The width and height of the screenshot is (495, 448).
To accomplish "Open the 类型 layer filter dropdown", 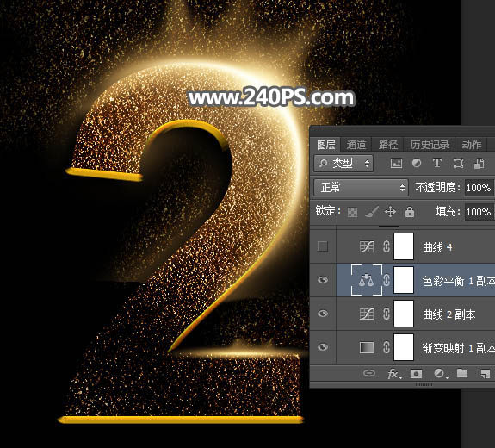I will 343,164.
